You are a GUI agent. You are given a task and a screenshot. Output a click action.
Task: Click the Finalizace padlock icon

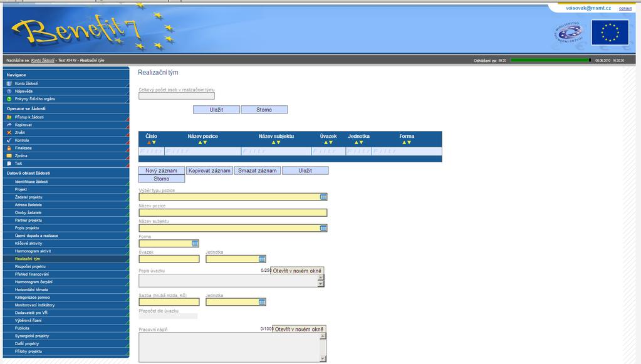click(9, 148)
